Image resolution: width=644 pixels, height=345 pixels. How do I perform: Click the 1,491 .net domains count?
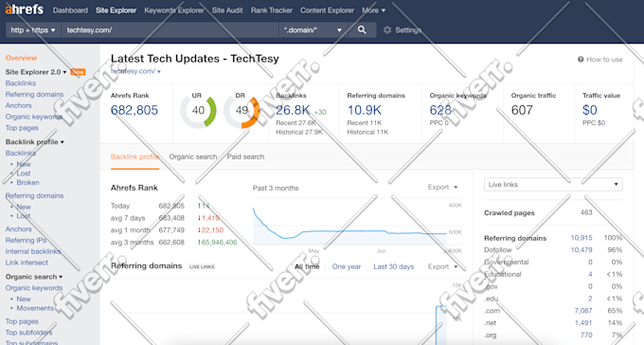point(583,323)
